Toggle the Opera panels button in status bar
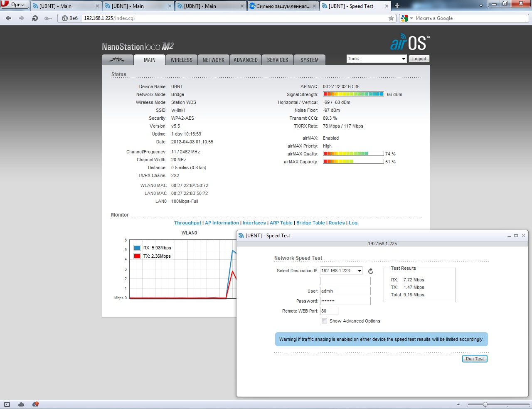 coord(7,404)
